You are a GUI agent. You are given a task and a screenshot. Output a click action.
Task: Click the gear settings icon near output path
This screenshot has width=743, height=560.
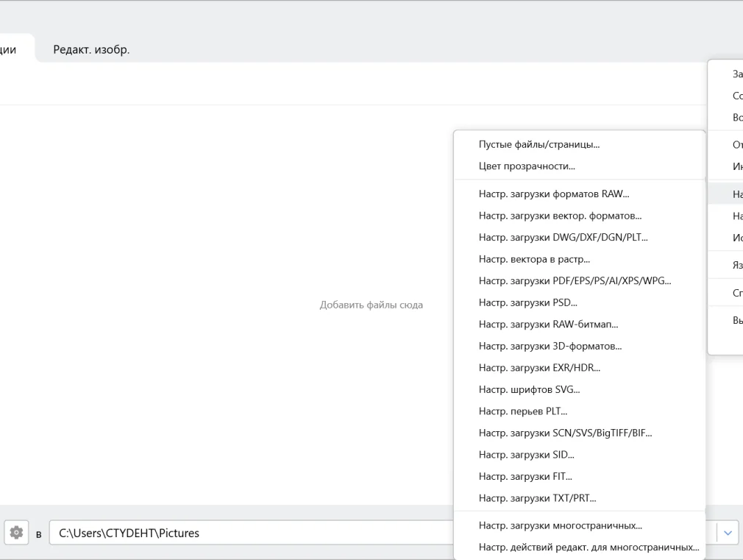(16, 532)
